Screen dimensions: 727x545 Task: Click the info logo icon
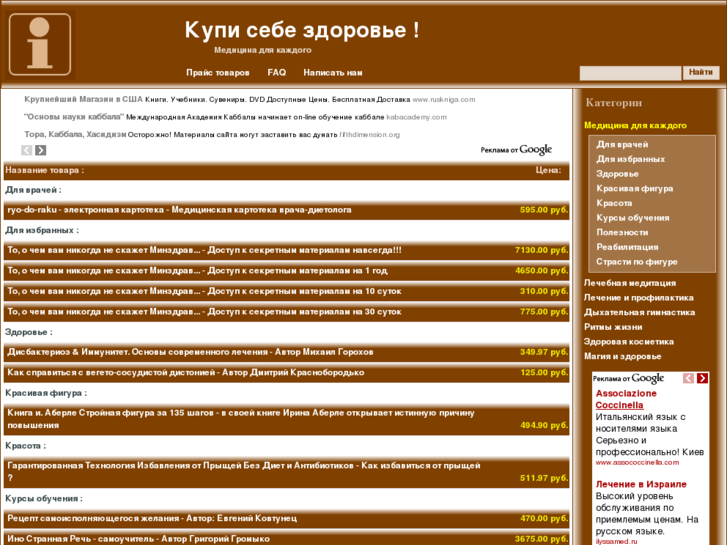(39, 45)
